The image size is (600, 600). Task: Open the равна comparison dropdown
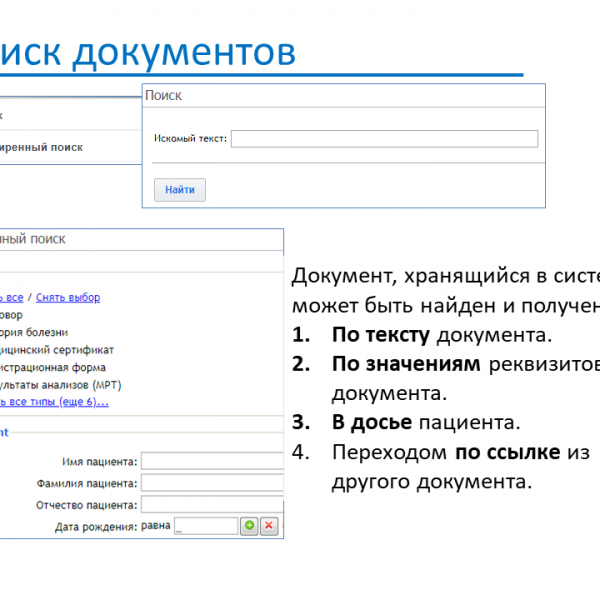[155, 526]
